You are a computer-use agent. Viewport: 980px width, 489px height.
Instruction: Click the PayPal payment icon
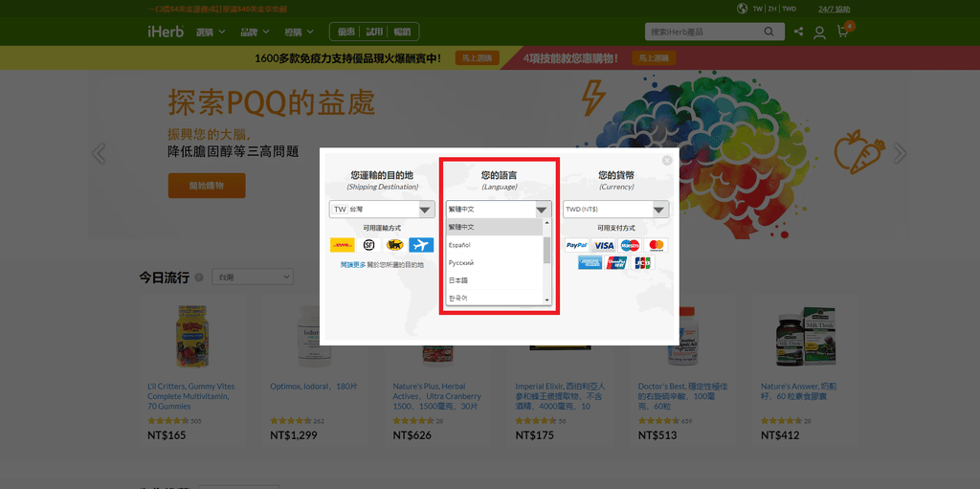coord(576,245)
